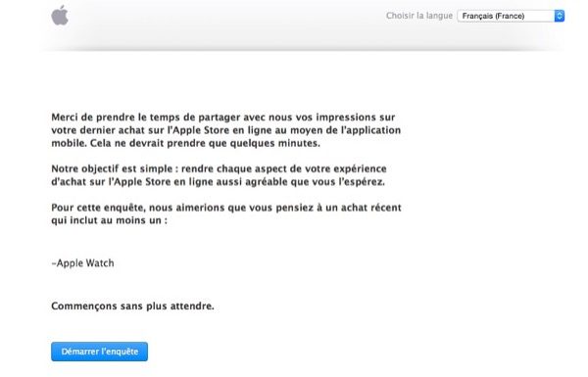
Task: Open the Français (France) language dropdown
Action: (511, 16)
